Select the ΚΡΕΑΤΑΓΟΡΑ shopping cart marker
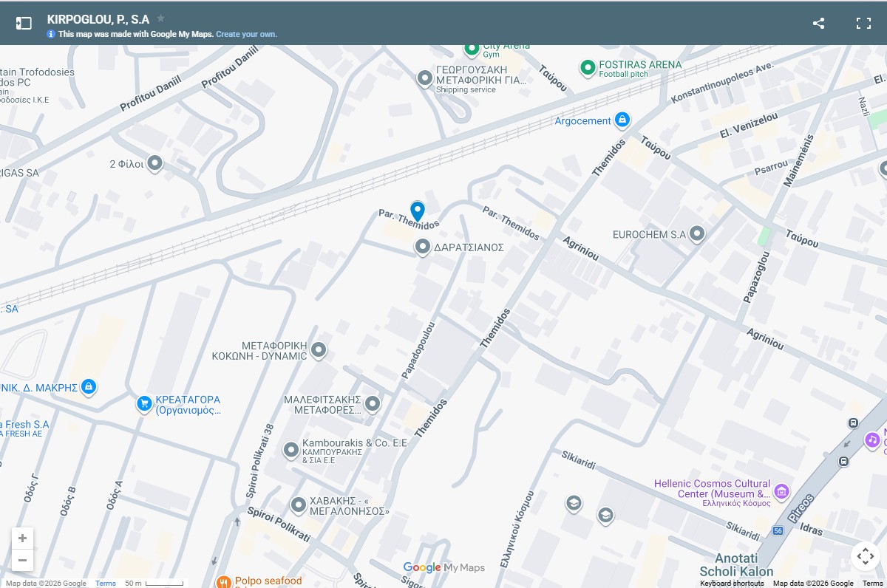887x588 pixels. [x=144, y=403]
